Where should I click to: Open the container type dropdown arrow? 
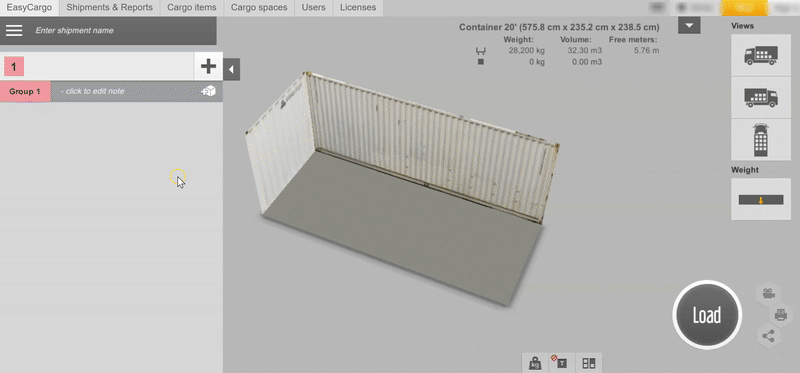point(689,26)
